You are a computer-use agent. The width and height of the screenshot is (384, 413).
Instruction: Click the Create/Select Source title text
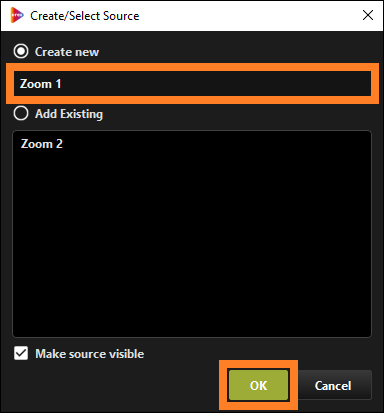(85, 16)
